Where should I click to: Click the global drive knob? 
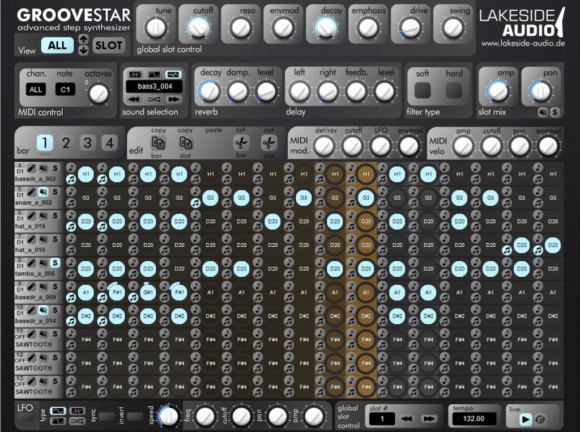411,28
